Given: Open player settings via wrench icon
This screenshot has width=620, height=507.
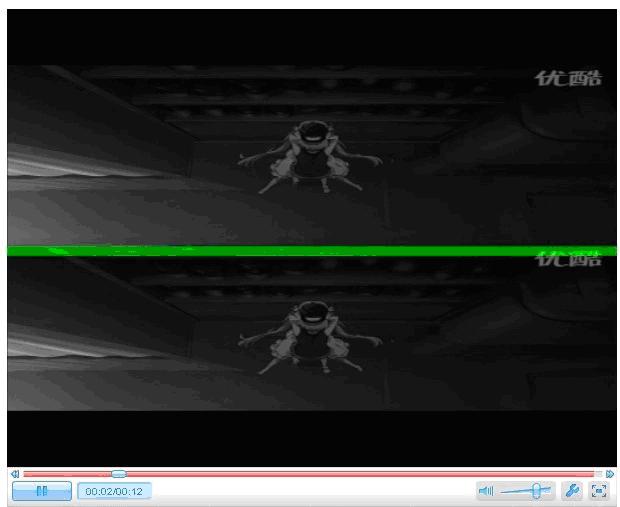Looking at the screenshot, I should pos(573,491).
